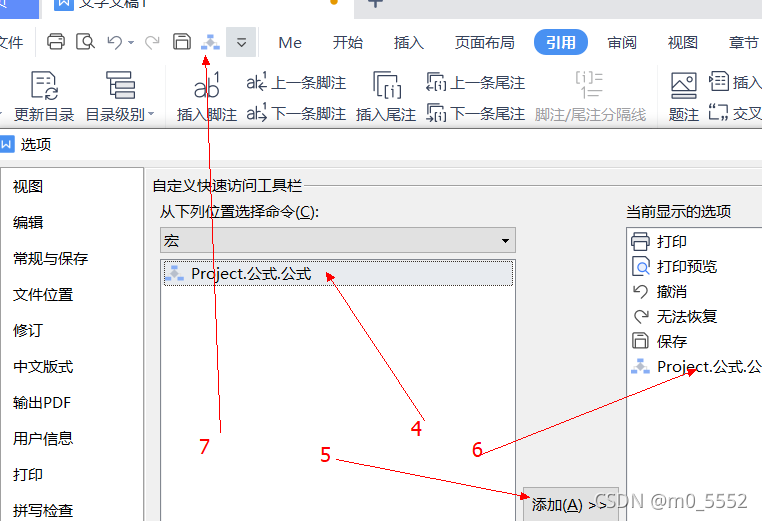This screenshot has height=521, width=762.
Task: Switch to the 开始 tab
Action: tap(348, 43)
